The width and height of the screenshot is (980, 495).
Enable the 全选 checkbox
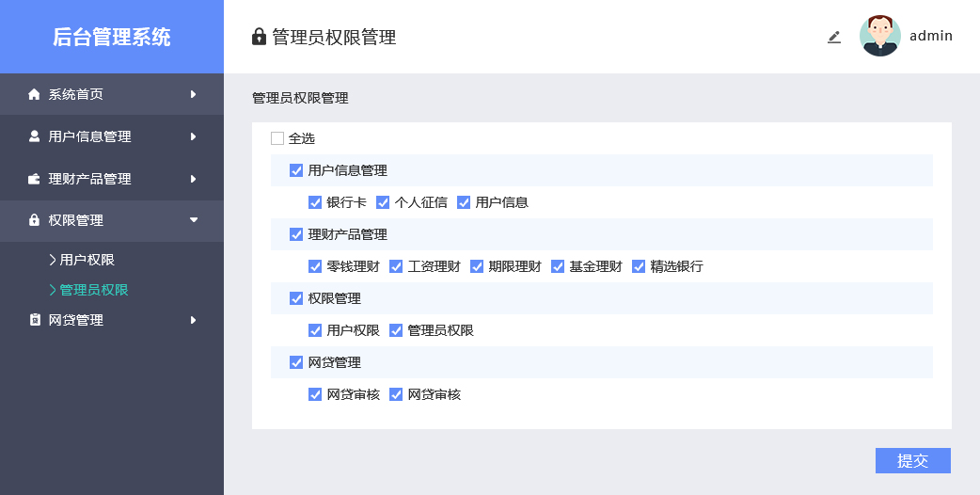tap(277, 138)
